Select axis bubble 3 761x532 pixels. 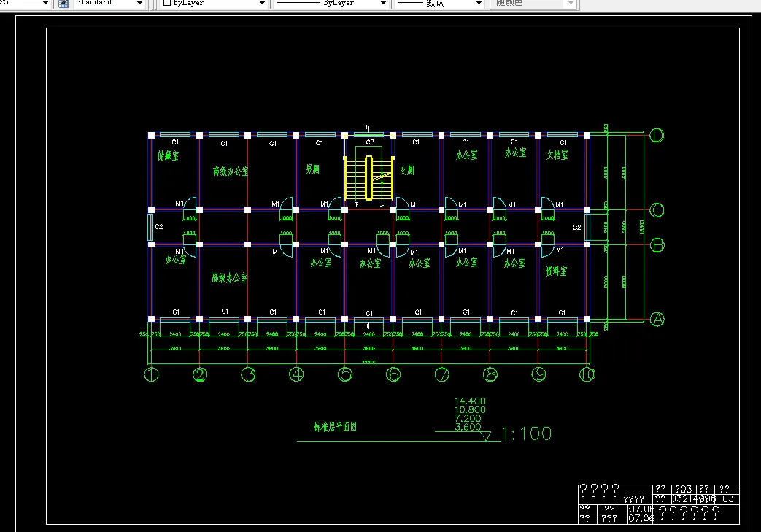pos(248,374)
